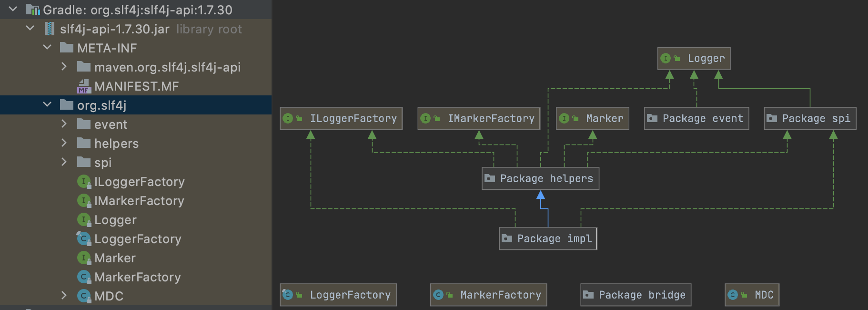This screenshot has height=310, width=868.
Task: Expand the MDC class node
Action: (x=64, y=295)
